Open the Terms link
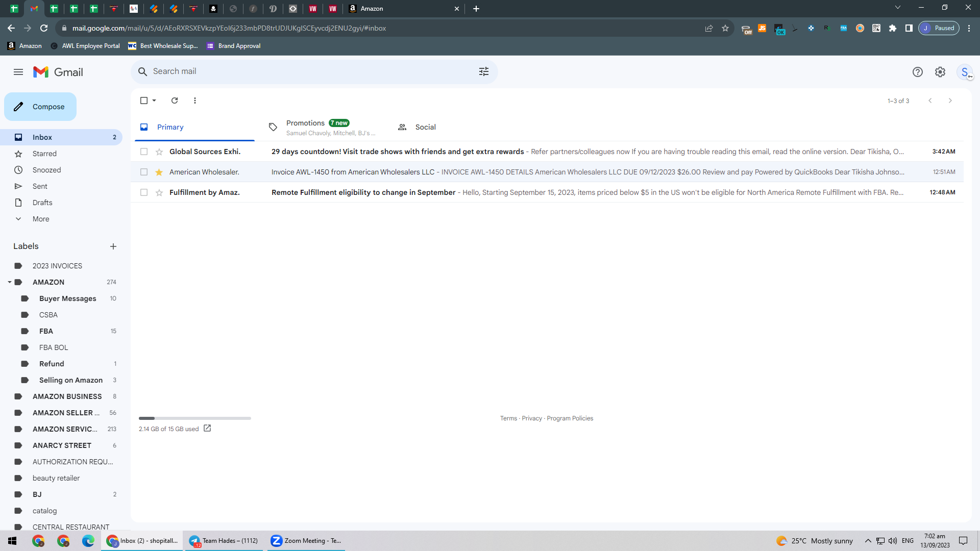This screenshot has width=980, height=551. click(x=508, y=418)
